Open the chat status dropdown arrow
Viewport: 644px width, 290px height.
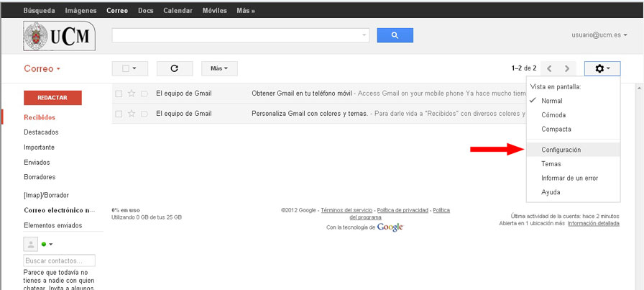click(x=51, y=245)
